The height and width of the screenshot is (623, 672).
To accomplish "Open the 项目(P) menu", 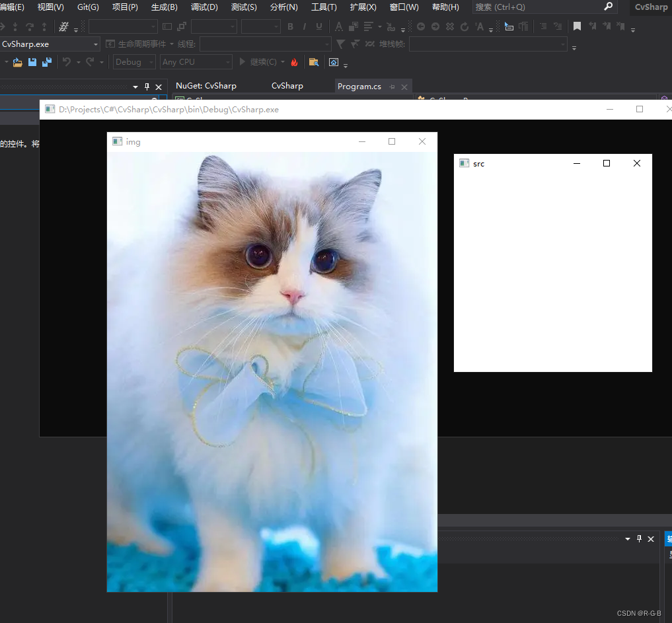I will (x=125, y=7).
